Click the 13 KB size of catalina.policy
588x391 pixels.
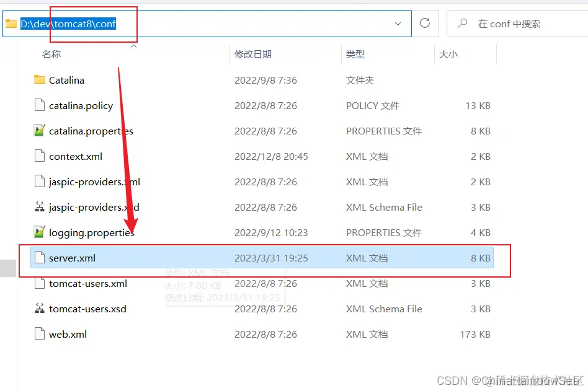pyautogui.click(x=478, y=105)
